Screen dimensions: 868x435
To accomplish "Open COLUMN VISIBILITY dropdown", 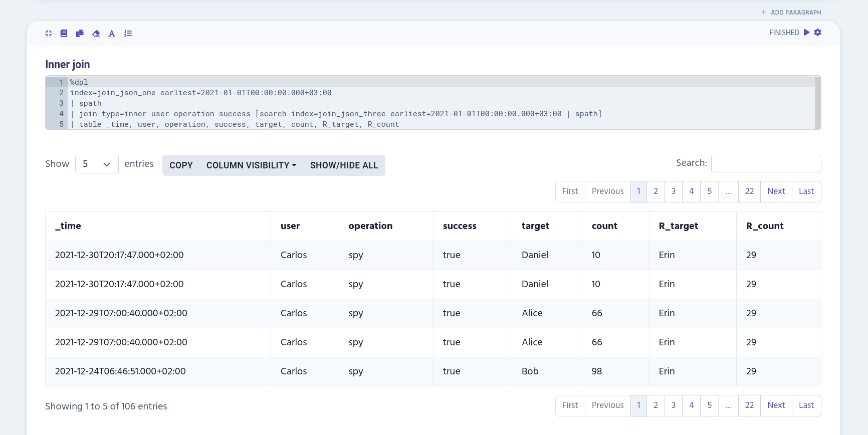I will click(251, 165).
